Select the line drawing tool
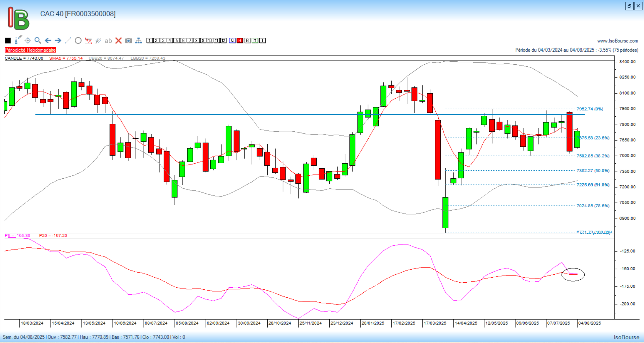This screenshot has width=644, height=343. pyautogui.click(x=68, y=41)
